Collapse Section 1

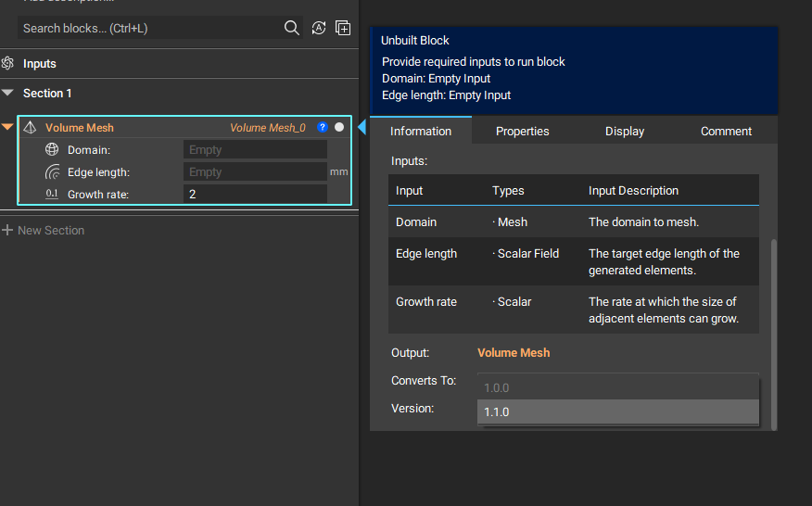(x=7, y=94)
